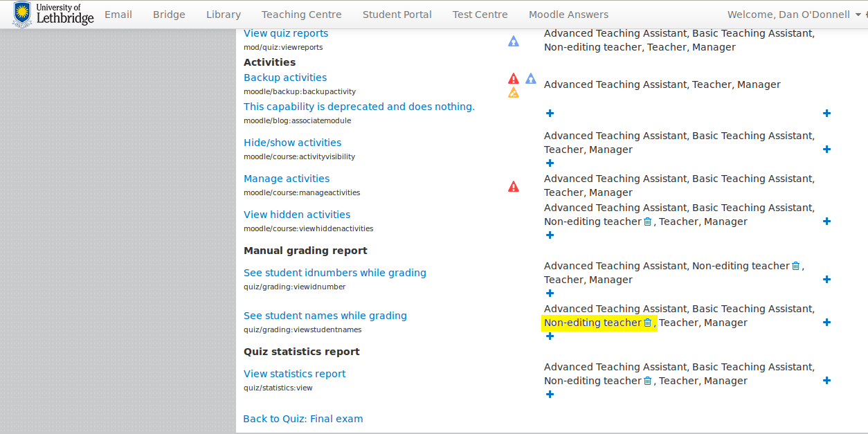
Task: Go to Student Portal in top navigation
Action: pos(397,15)
